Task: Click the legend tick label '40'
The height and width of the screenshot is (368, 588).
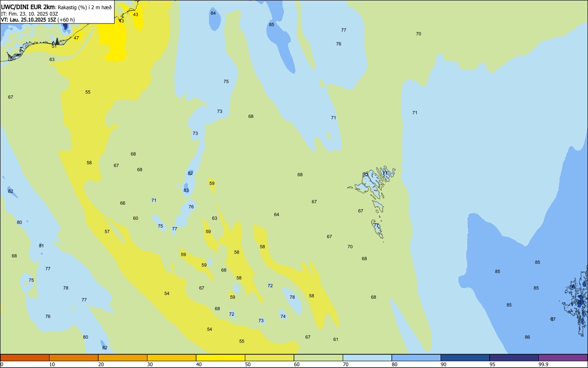Action: pyautogui.click(x=199, y=364)
